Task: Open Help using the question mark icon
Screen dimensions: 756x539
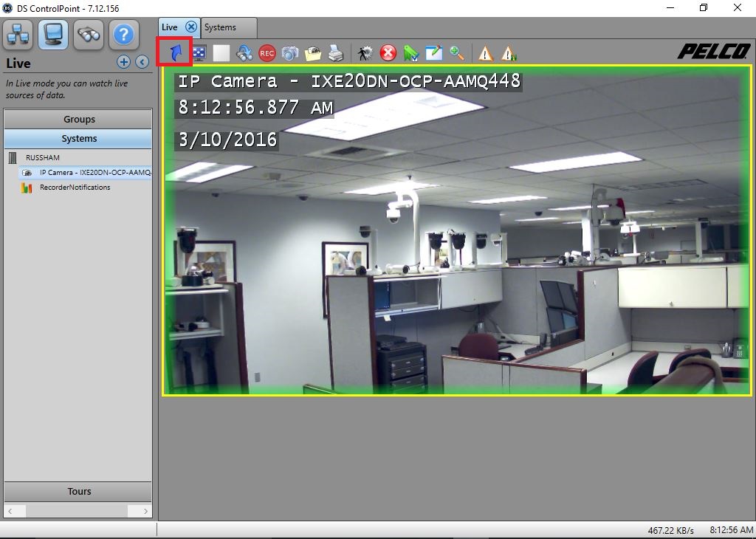Action: (x=123, y=33)
